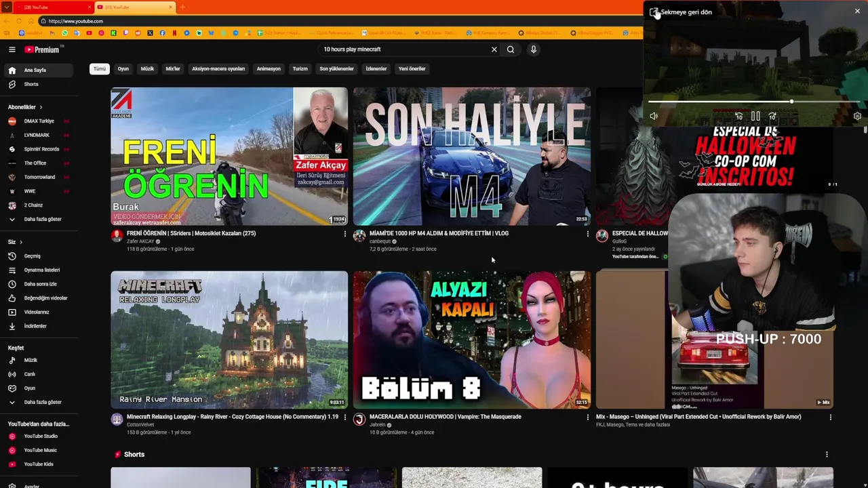The image size is (868, 488).
Task: Start voice search with the microphone icon
Action: [534, 49]
